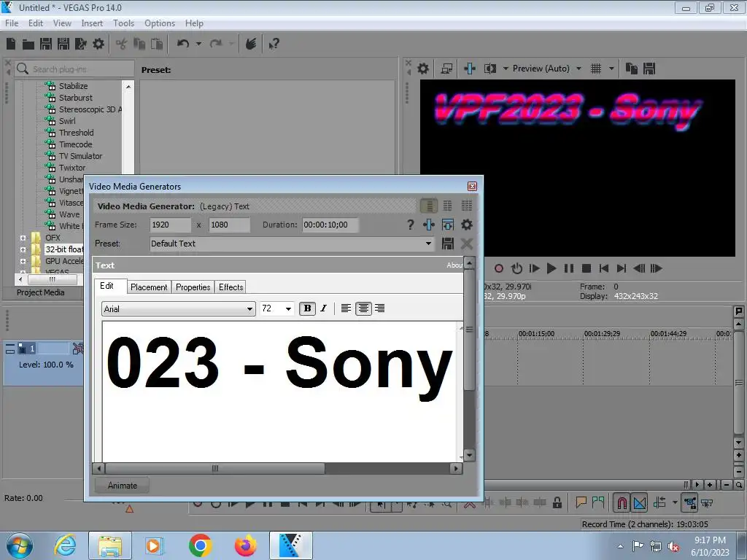Switch to the Effects tab
The image size is (747, 560).
pos(231,287)
